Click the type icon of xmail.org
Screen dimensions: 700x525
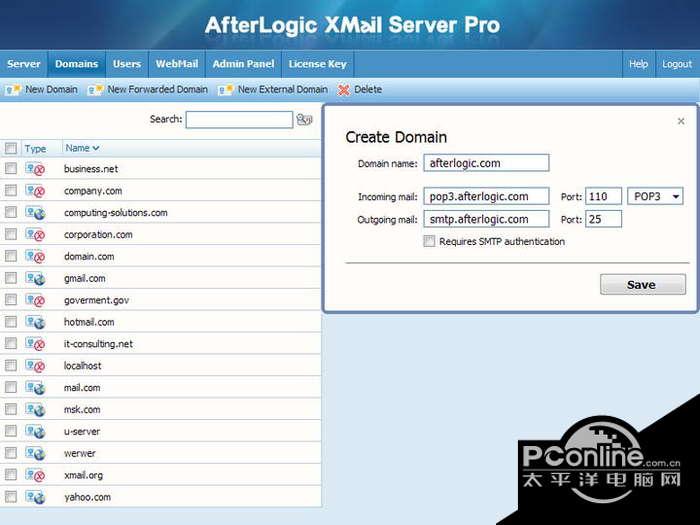click(x=35, y=475)
